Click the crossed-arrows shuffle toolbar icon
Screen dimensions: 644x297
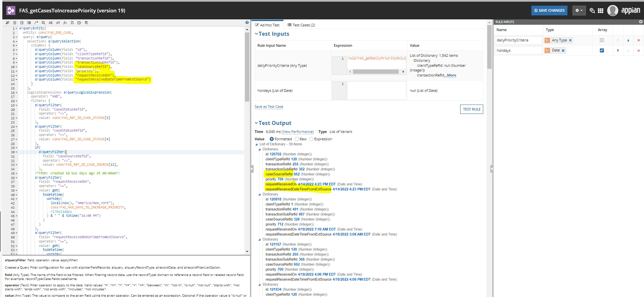pyautogui.click(x=50, y=23)
